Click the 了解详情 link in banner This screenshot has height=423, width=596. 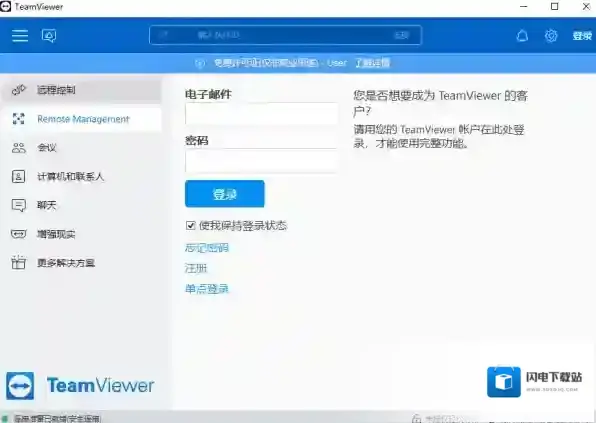pyautogui.click(x=372, y=63)
